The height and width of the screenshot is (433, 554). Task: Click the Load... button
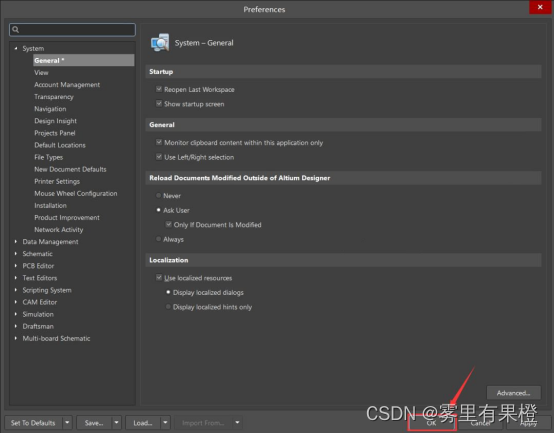pos(143,422)
